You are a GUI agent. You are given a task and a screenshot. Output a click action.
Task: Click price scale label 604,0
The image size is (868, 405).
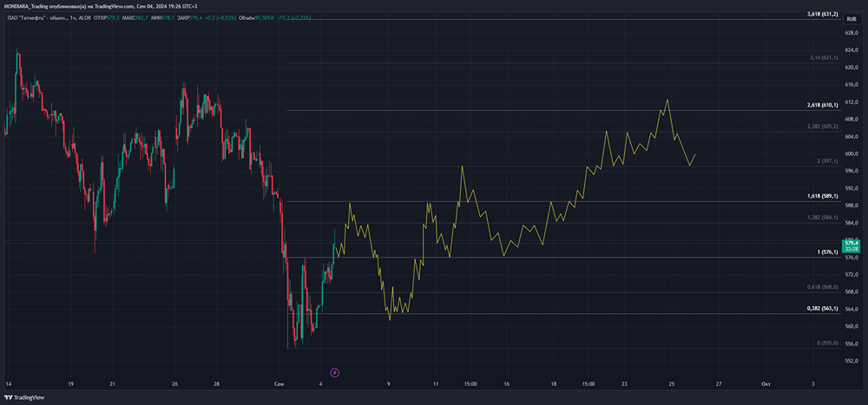coord(850,137)
